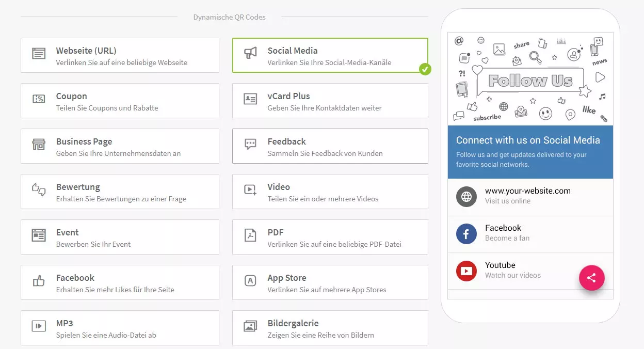Click the pink share floating button
This screenshot has width=644, height=349.
(591, 278)
